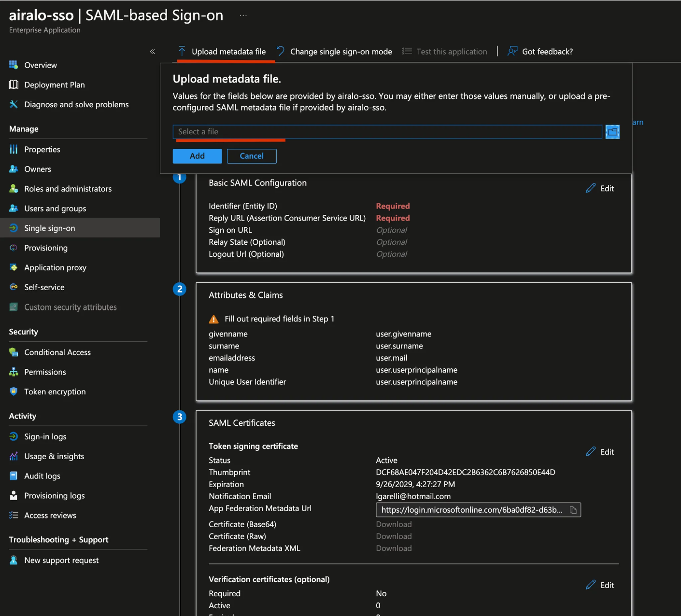Viewport: 681px width, 616px height.
Task: Click the Owners people icon
Action: click(14, 169)
